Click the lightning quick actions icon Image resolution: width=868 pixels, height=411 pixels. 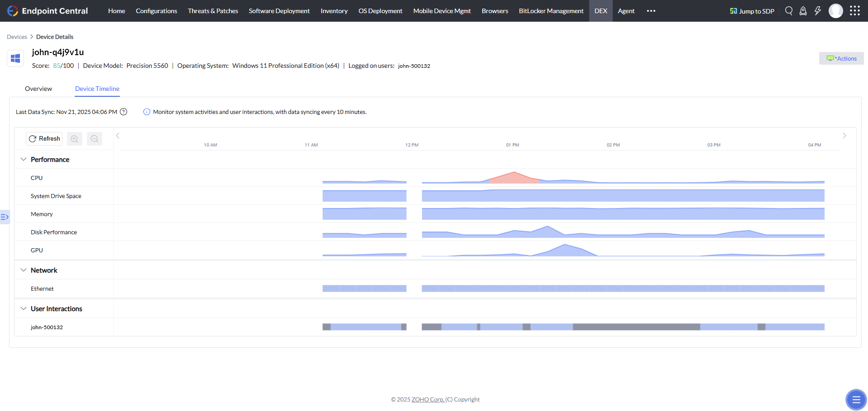pyautogui.click(x=818, y=11)
